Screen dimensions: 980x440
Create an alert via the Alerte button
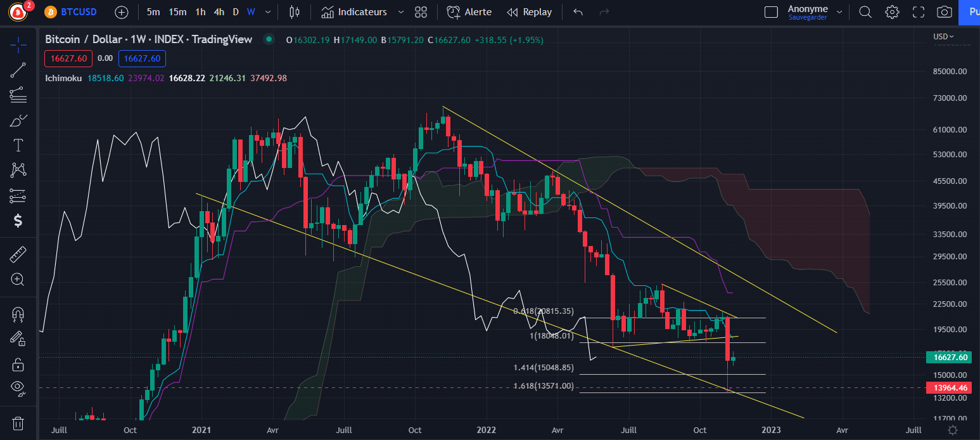tap(469, 11)
